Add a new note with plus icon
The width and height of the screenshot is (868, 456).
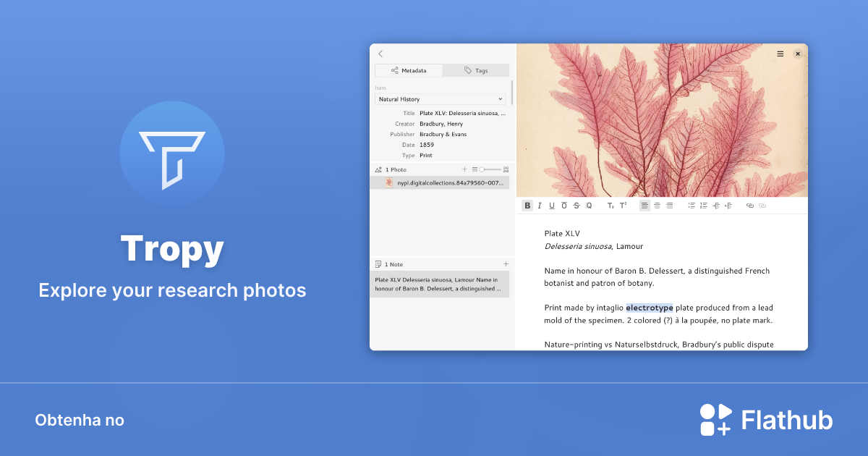(506, 264)
